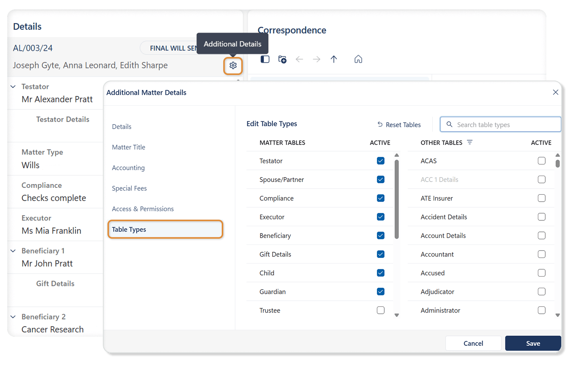Switch to the Special Fees section

(129, 188)
